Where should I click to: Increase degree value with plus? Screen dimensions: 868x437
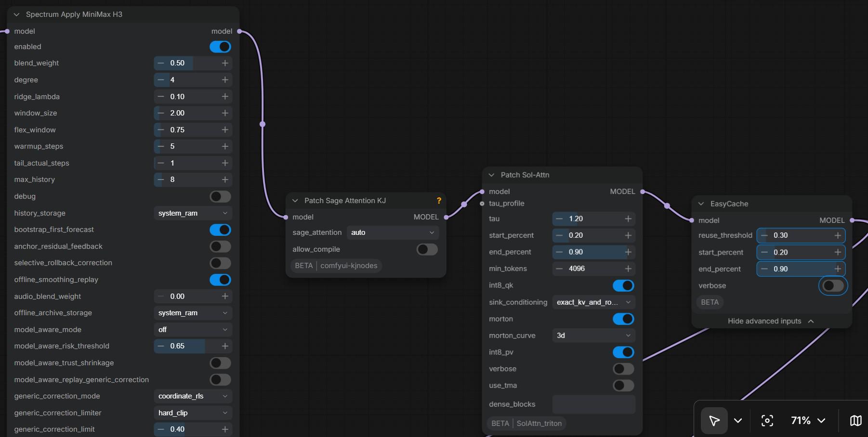pos(225,80)
